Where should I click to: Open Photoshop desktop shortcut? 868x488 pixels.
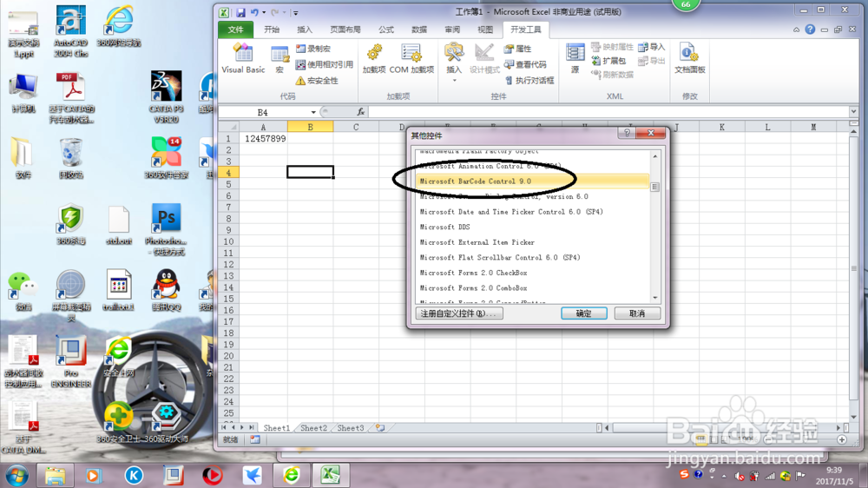point(166,228)
